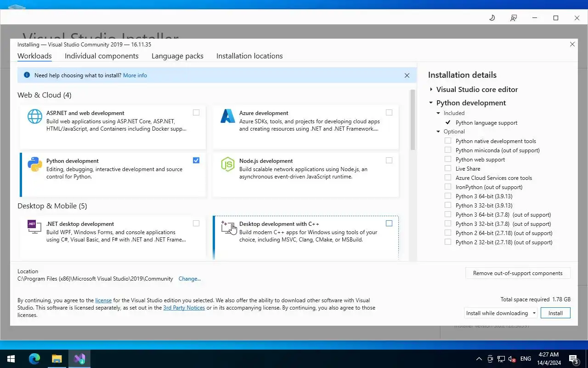
Task: Collapse the Optional components group
Action: [438, 132]
